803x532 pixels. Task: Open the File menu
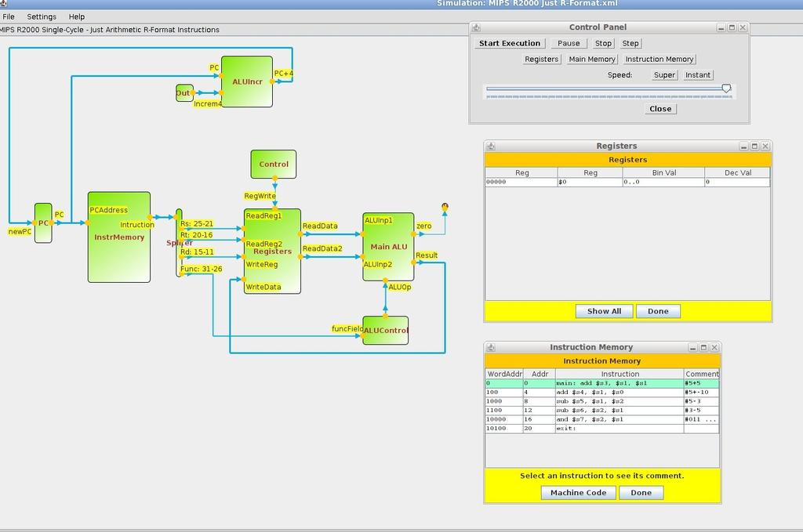(9, 16)
